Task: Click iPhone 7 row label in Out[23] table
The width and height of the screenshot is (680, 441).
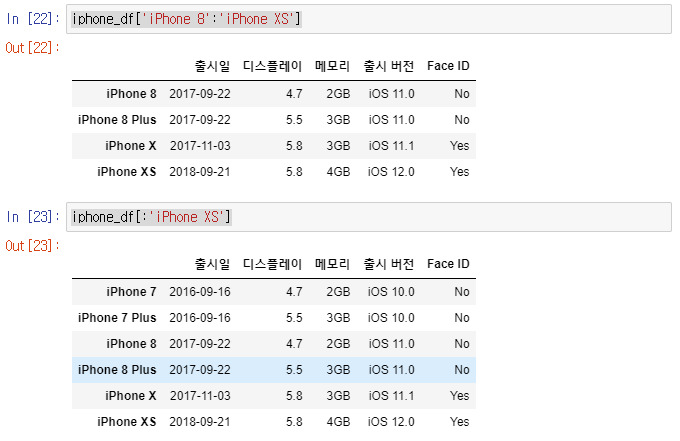Action: 131,292
